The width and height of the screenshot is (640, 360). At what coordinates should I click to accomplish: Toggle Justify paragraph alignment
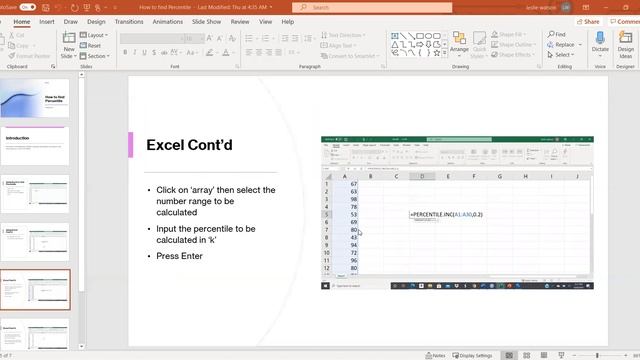(278, 53)
